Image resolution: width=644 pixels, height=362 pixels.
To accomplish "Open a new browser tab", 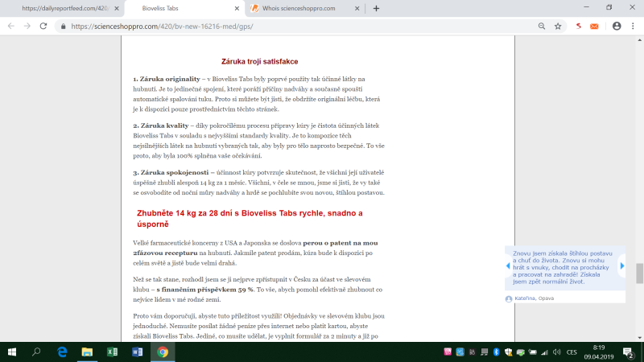I will [x=376, y=8].
